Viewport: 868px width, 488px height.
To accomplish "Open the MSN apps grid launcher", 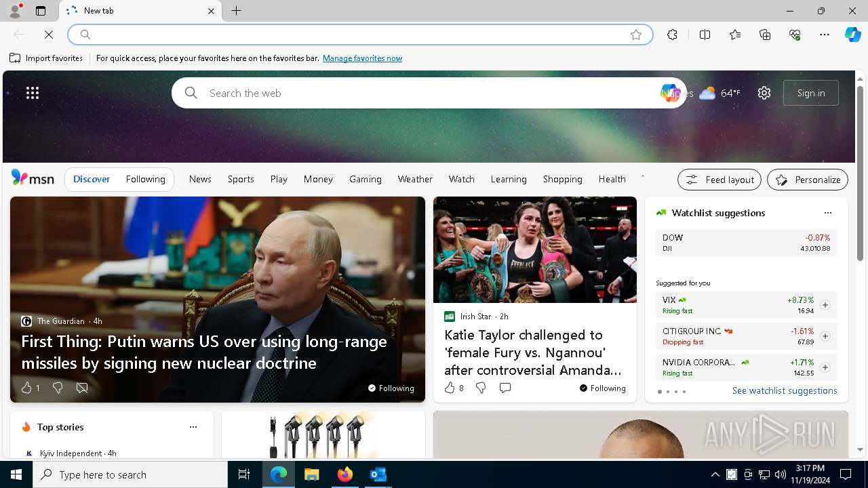I will [33, 93].
